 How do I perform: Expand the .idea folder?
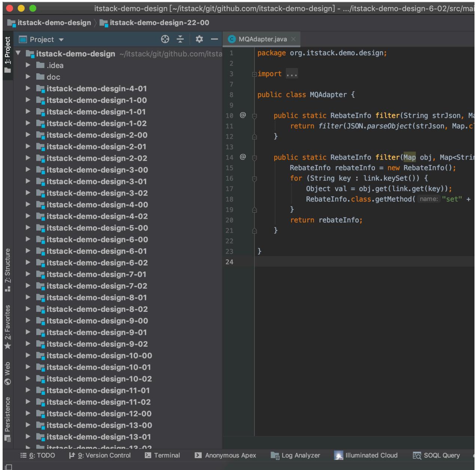click(x=28, y=65)
